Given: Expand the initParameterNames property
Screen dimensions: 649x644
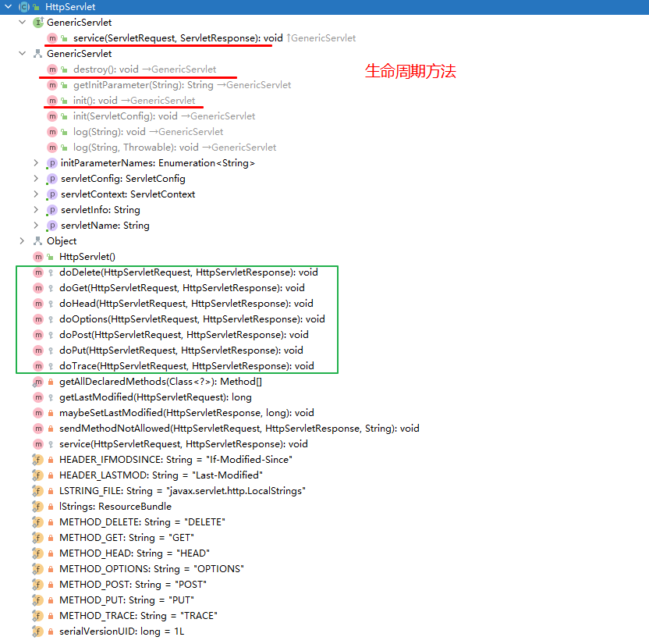Looking at the screenshot, I should click(x=36, y=163).
